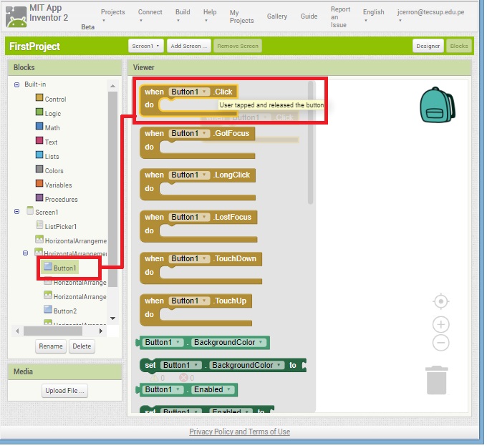Collapse the Screen1 tree node

tap(16, 211)
